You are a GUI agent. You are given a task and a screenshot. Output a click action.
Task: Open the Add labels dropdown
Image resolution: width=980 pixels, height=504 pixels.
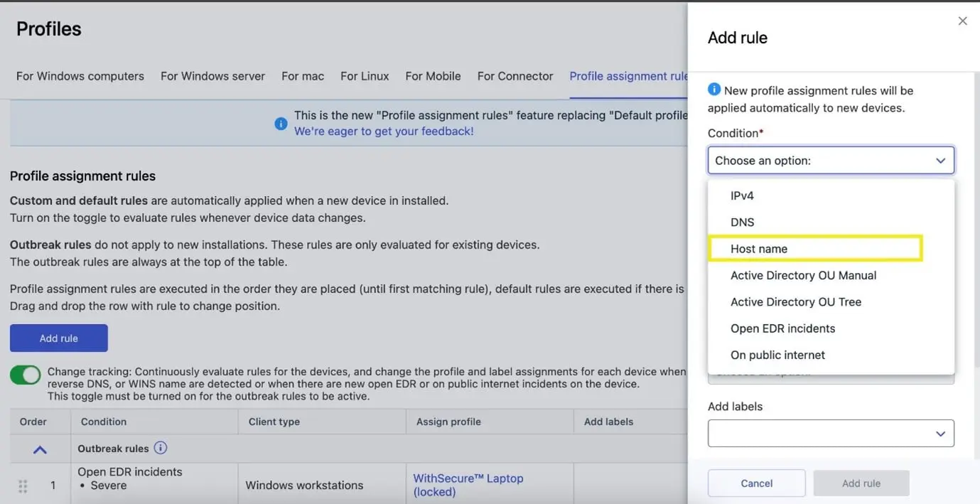[831, 434]
